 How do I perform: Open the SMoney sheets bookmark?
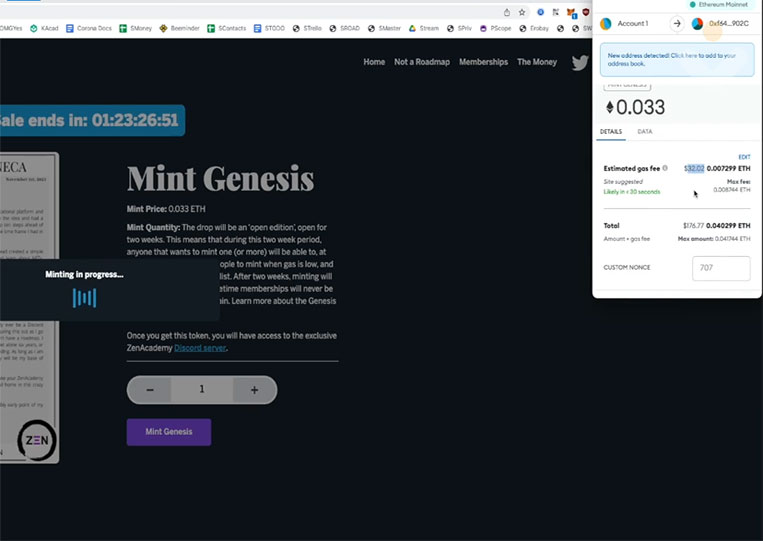coord(135,28)
